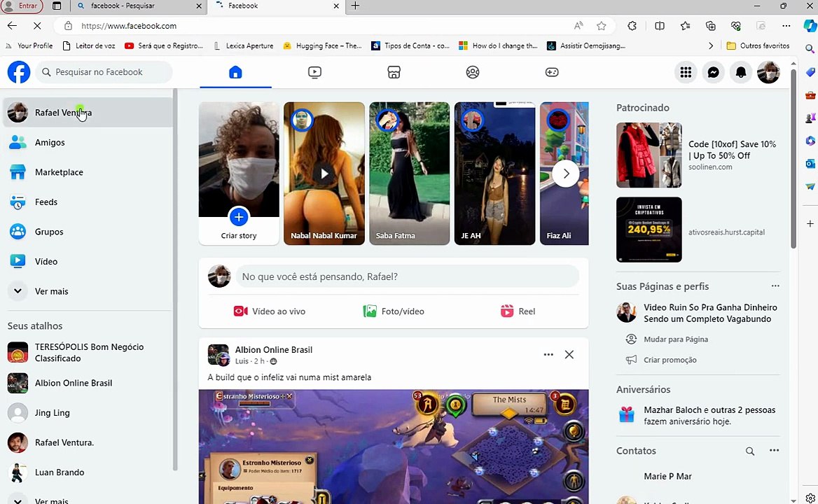This screenshot has width=818, height=504.
Task: Search contacts with magnifier icon
Action: pos(749,451)
